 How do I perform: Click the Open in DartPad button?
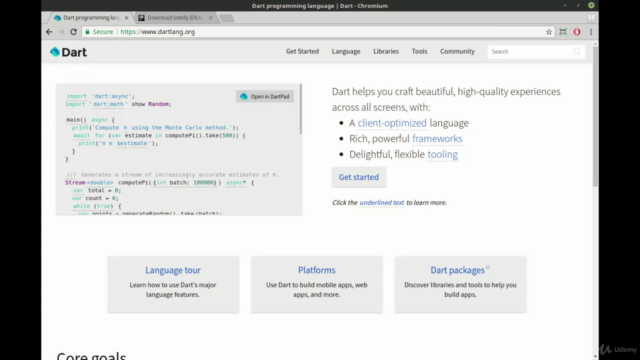coord(264,96)
